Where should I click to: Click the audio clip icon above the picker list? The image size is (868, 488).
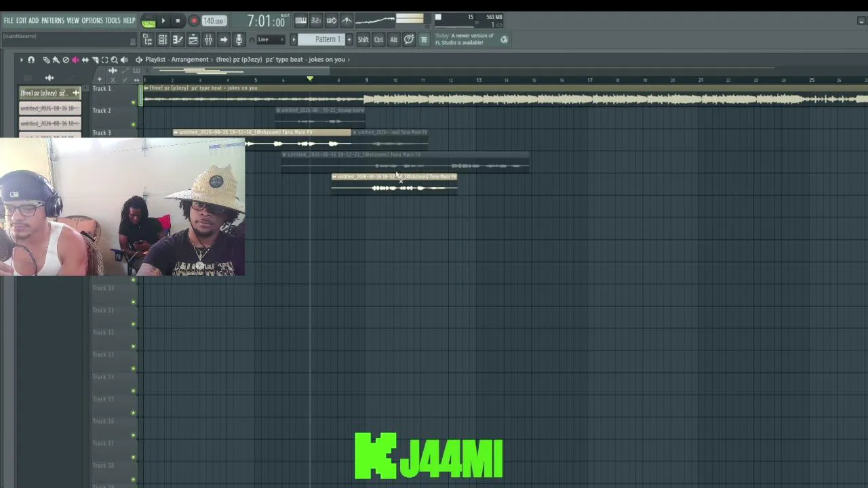pyautogui.click(x=49, y=78)
